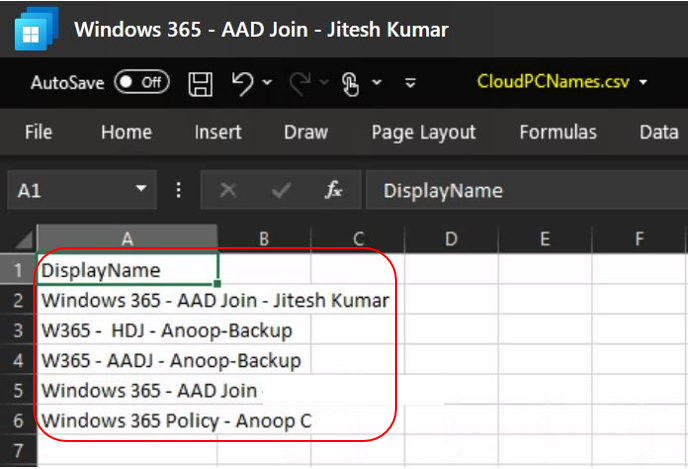Click the Undo arrow icon
The width and height of the screenshot is (688, 469).
(x=243, y=83)
